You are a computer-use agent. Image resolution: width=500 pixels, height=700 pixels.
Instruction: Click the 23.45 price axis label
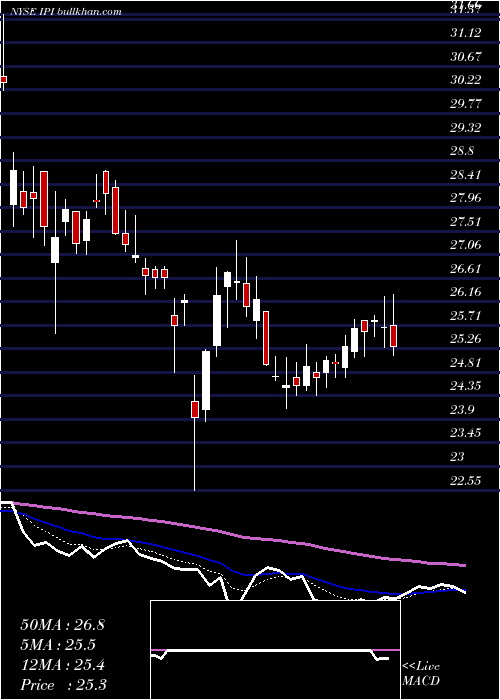(x=466, y=433)
